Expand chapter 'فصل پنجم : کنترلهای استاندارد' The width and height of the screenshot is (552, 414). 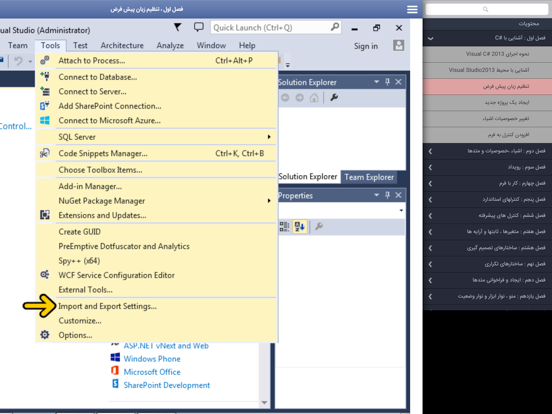click(430, 200)
